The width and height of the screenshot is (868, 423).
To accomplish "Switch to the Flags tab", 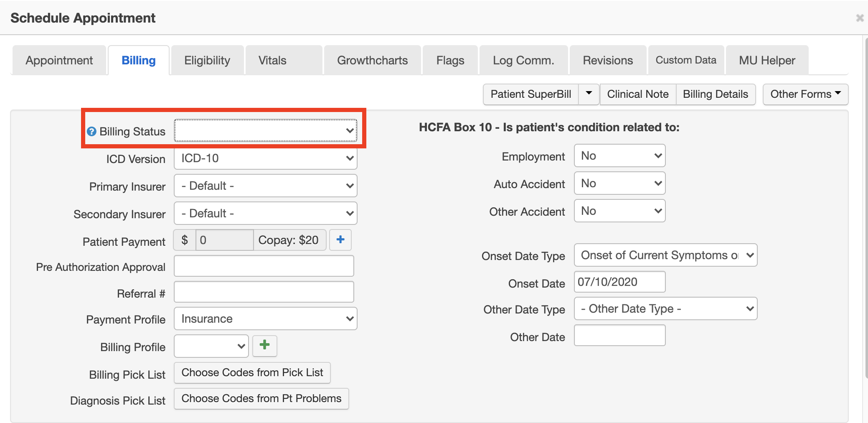I will 450,60.
